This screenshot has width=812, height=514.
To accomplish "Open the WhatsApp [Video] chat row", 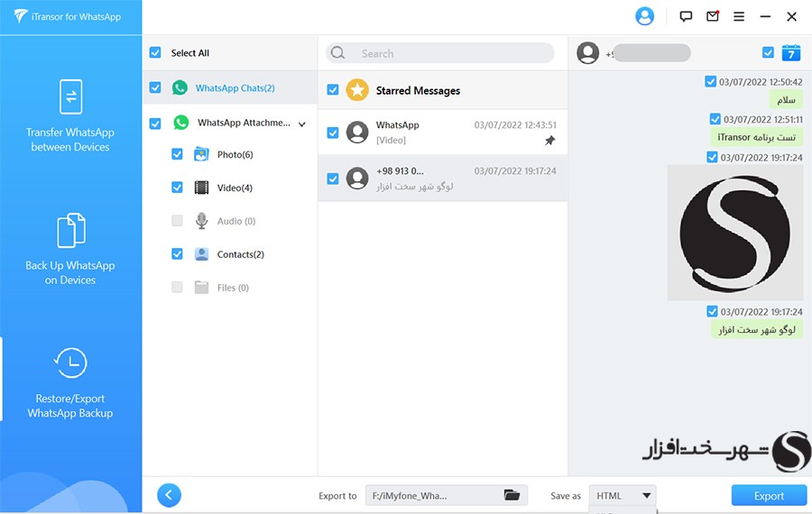I will click(x=443, y=133).
